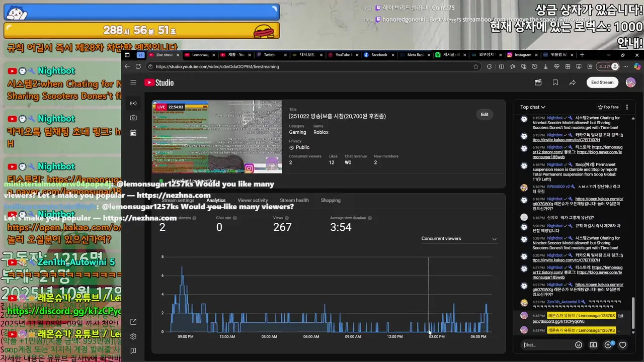644x362 pixels.
Task: Click chart marker near 03:00 PM
Action: click(429, 332)
